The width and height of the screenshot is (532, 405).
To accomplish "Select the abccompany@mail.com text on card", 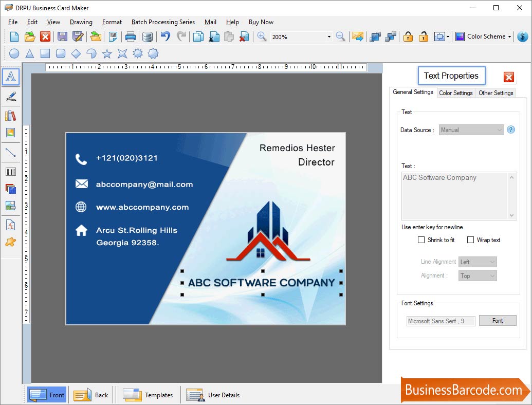I will pos(144,185).
